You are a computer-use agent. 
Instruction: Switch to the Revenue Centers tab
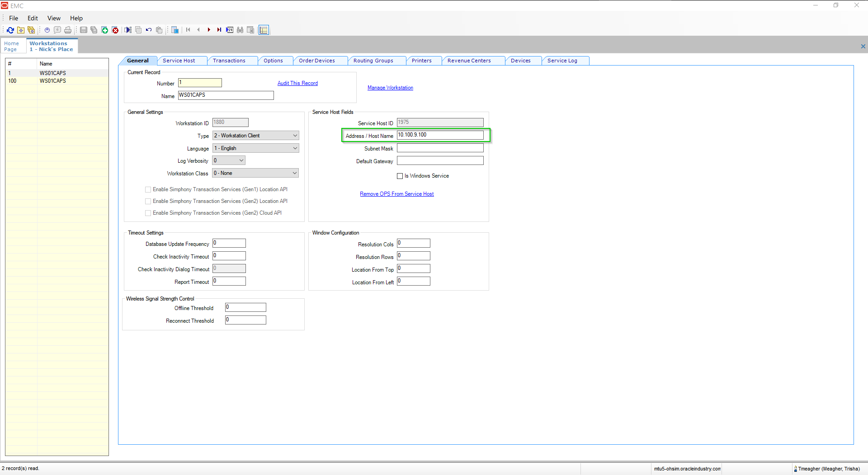[469, 60]
